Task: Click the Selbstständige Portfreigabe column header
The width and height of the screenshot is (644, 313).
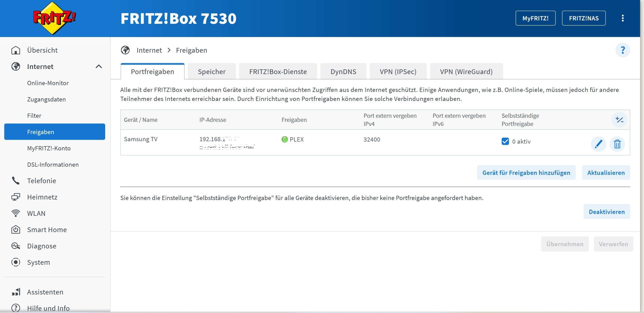Action: [x=520, y=120]
